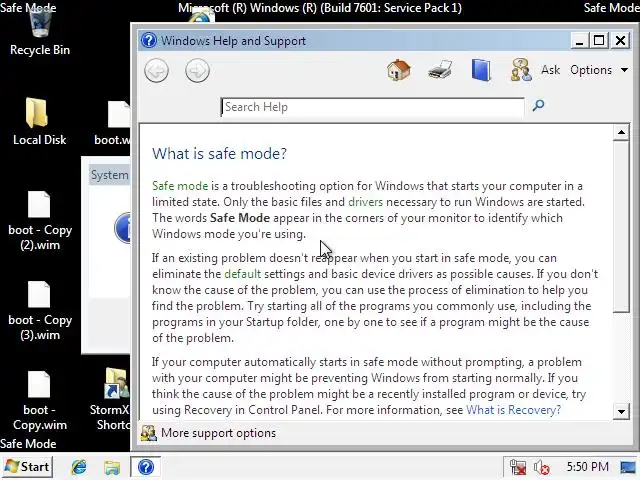640x480 pixels.
Task: Click scrollbar up arrow in help pane
Action: [621, 132]
